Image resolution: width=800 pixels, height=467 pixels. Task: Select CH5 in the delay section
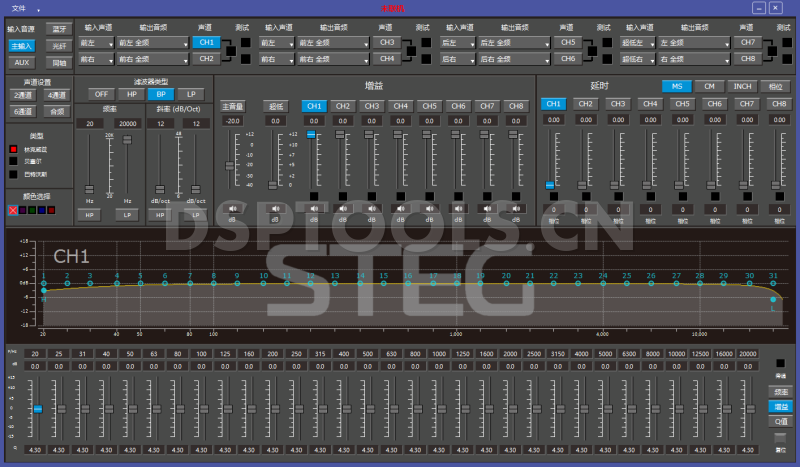(682, 104)
